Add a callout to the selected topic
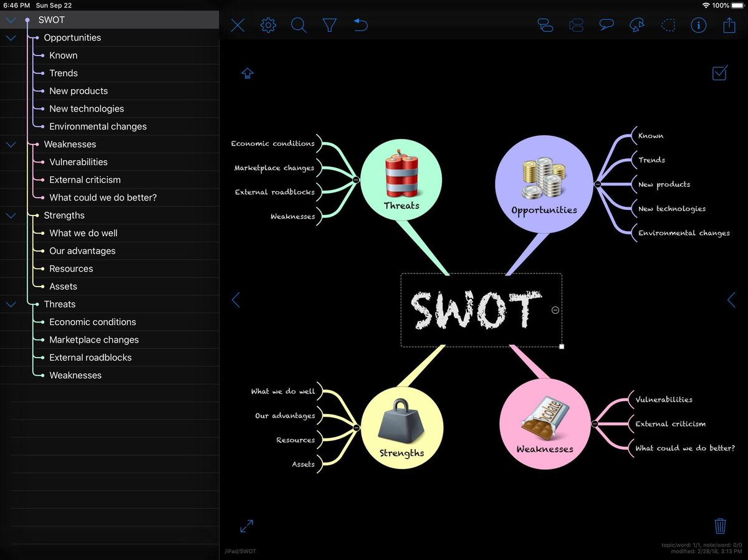Screen dimensions: 748x560 (x=607, y=25)
